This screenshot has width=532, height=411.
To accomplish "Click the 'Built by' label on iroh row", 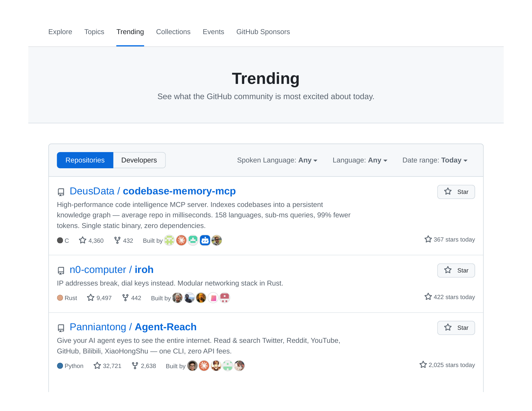I will tap(161, 298).
